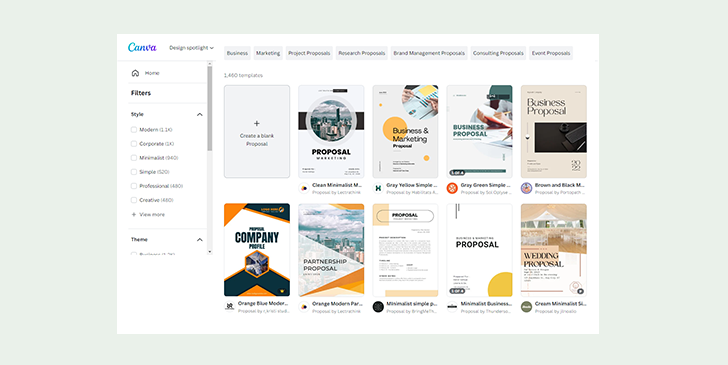Click crown badge on Company Profile thumbnail

tap(281, 291)
